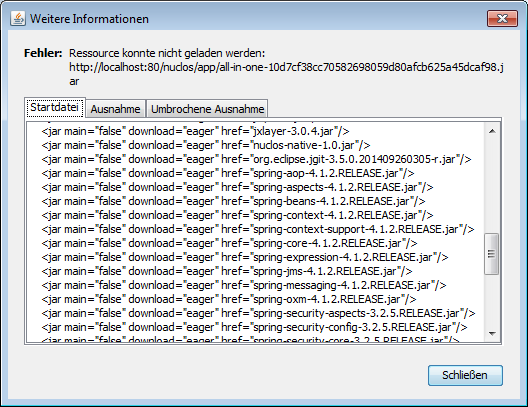The width and height of the screenshot is (528, 407).
Task: Close the Weitere Informationen dialog
Action: coord(502,18)
